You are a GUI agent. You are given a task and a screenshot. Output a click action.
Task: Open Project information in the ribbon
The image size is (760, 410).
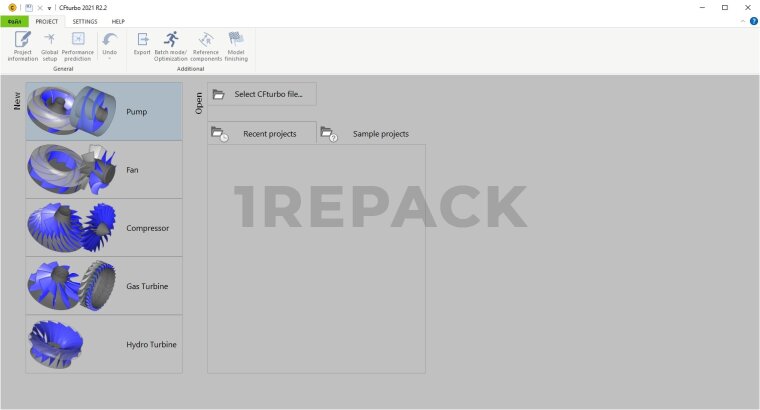(x=22, y=46)
